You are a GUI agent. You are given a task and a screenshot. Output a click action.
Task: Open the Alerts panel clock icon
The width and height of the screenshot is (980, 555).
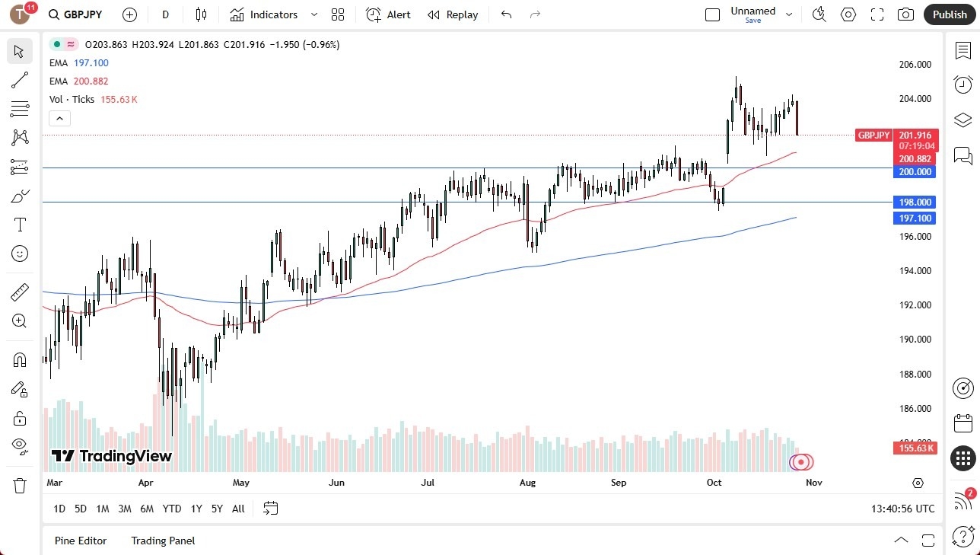pyautogui.click(x=963, y=85)
